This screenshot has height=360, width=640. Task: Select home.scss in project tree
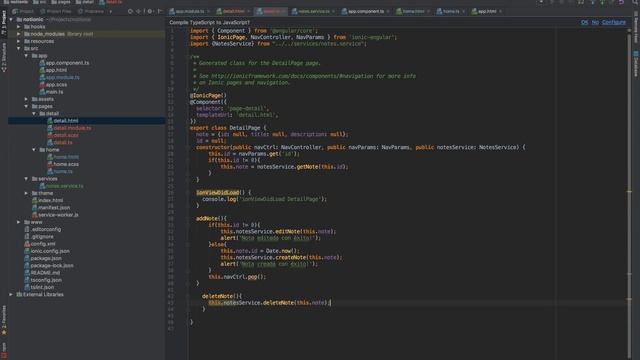63,164
